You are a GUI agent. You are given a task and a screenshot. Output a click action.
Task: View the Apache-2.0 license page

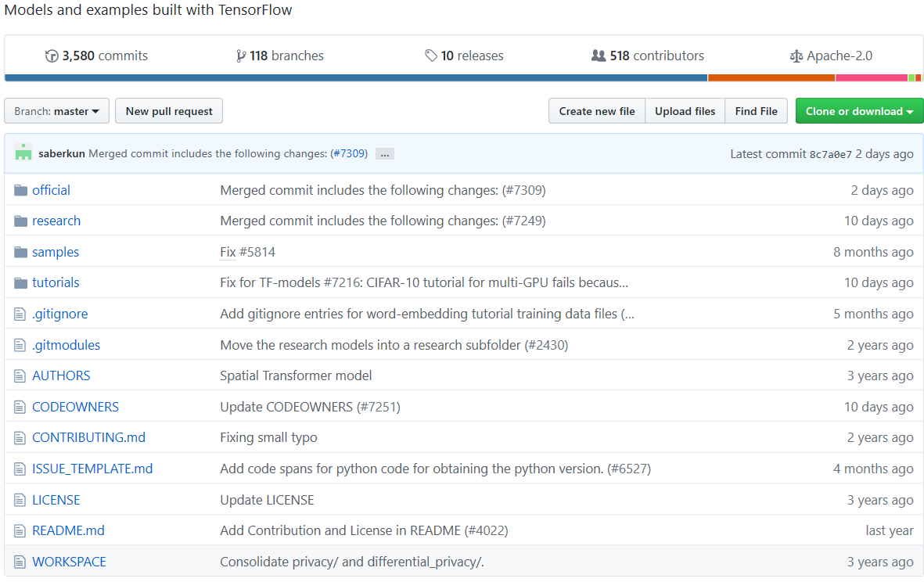coord(832,56)
